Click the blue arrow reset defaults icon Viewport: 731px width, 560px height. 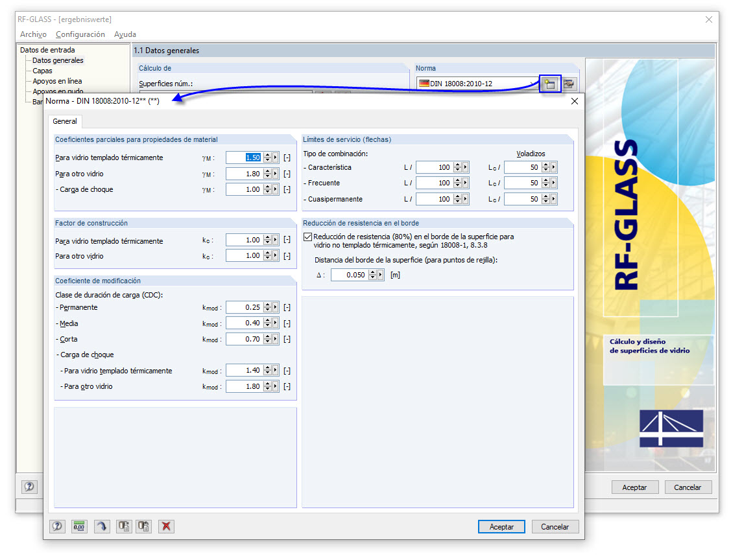[101, 526]
